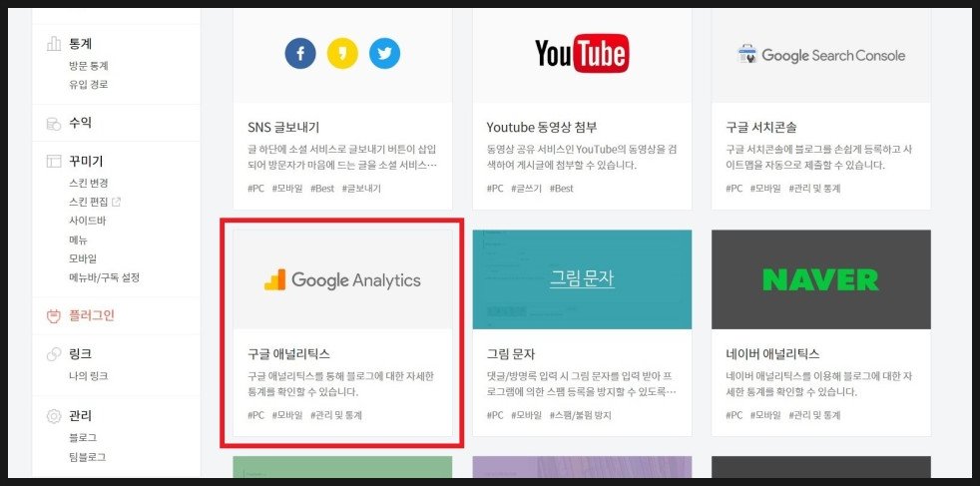This screenshot has height=486, width=980.
Task: Click the 수익 sidebar icon
Action: (x=54, y=123)
